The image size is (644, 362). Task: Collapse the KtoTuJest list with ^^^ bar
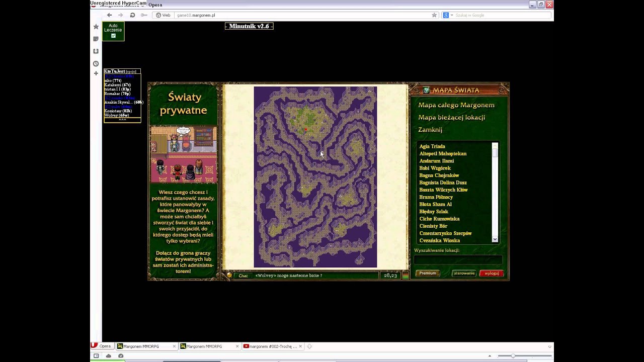(122, 120)
